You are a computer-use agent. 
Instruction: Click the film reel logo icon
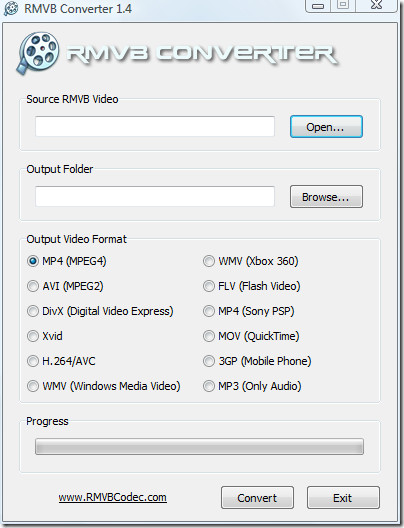38,53
